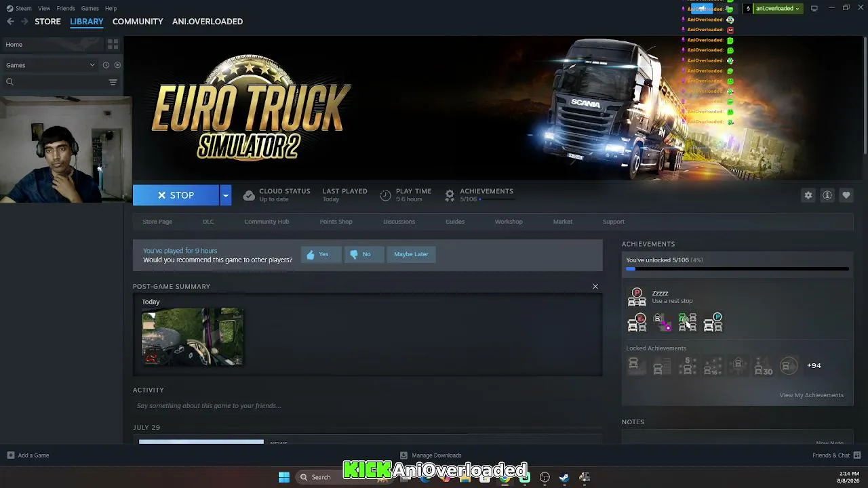
Task: Open the Games menu
Action: [90, 8]
